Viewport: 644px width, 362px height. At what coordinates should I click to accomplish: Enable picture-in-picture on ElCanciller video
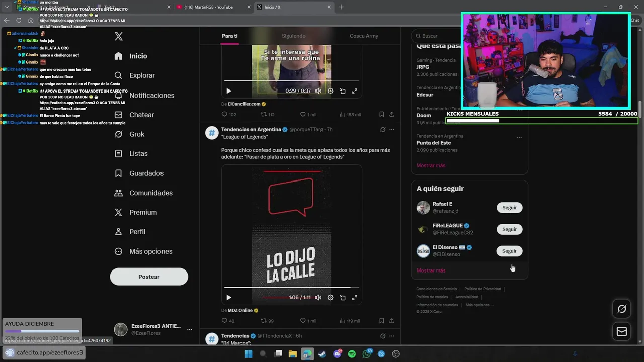click(342, 91)
